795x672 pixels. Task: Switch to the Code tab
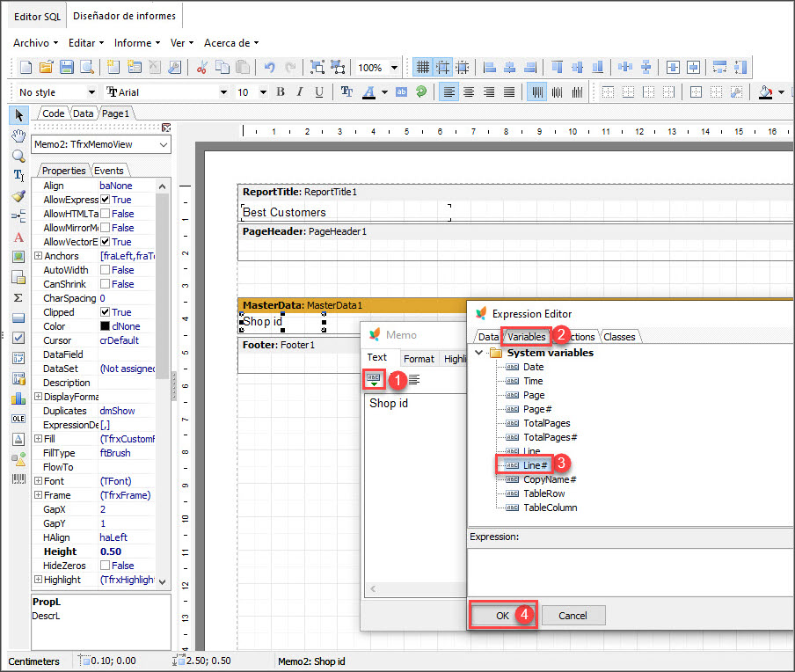click(x=54, y=113)
